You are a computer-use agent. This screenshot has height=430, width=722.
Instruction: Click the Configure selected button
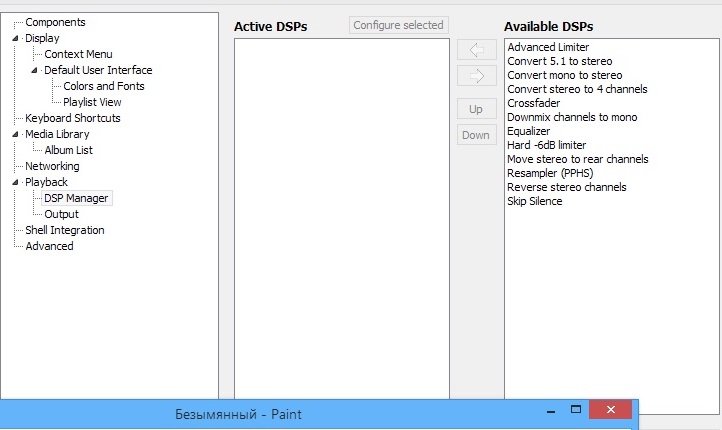(399, 25)
